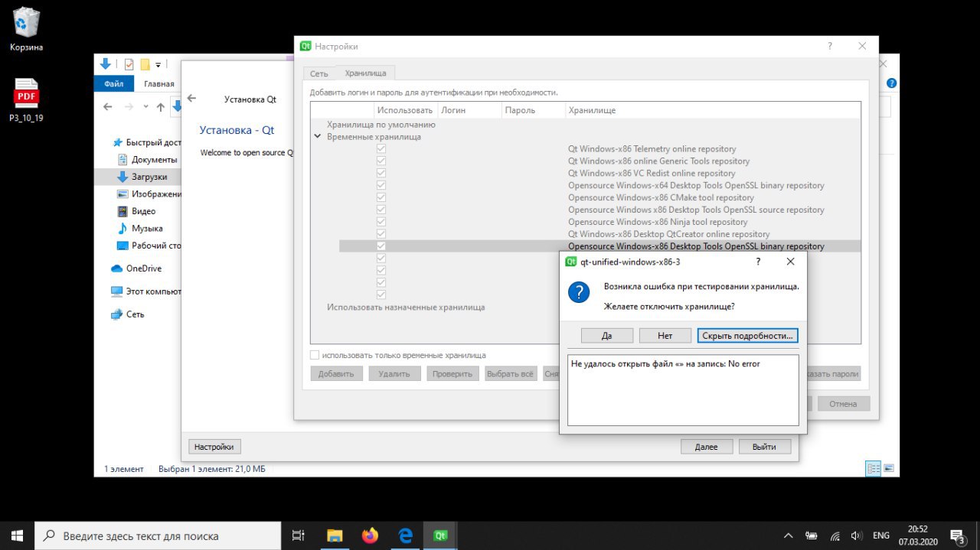Go back in File Explorer navigation
Image resolution: width=980 pixels, height=550 pixels.
pyautogui.click(x=108, y=107)
